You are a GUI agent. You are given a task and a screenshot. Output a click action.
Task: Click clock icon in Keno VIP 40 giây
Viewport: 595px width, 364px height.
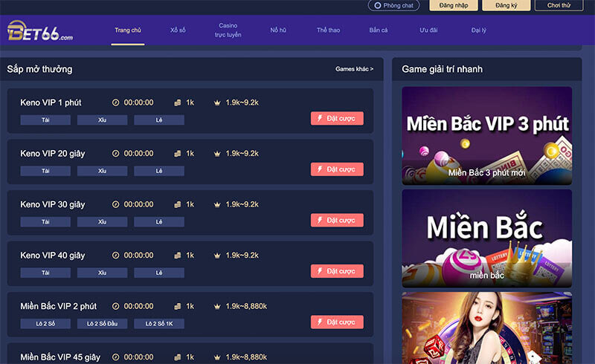click(116, 256)
